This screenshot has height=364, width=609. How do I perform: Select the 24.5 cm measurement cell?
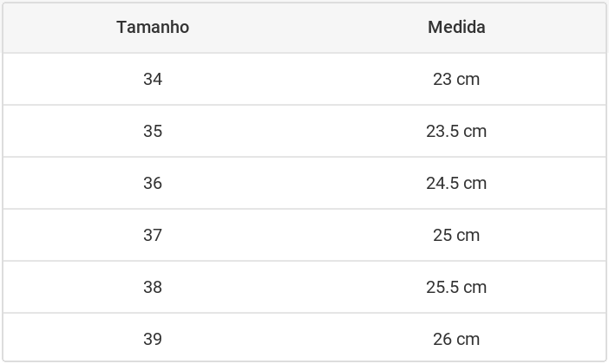coord(456,183)
